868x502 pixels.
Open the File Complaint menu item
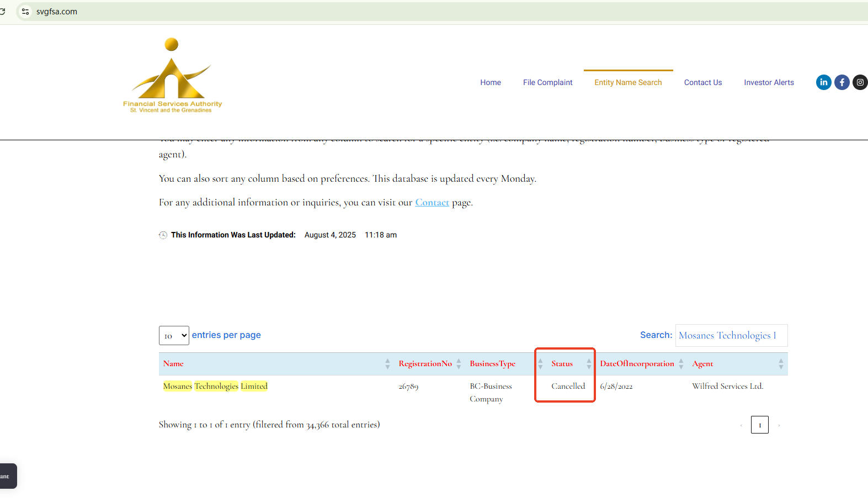548,82
